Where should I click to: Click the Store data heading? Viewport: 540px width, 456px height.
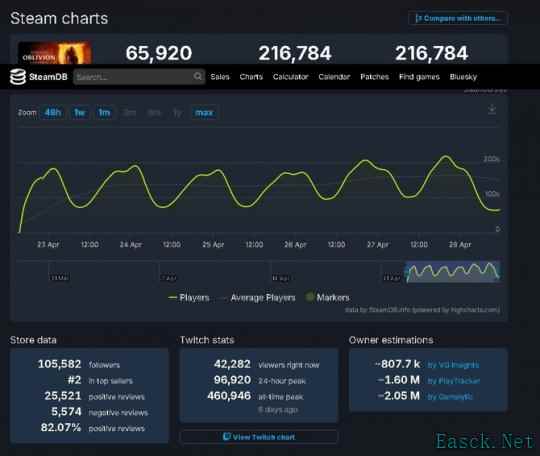click(x=33, y=340)
